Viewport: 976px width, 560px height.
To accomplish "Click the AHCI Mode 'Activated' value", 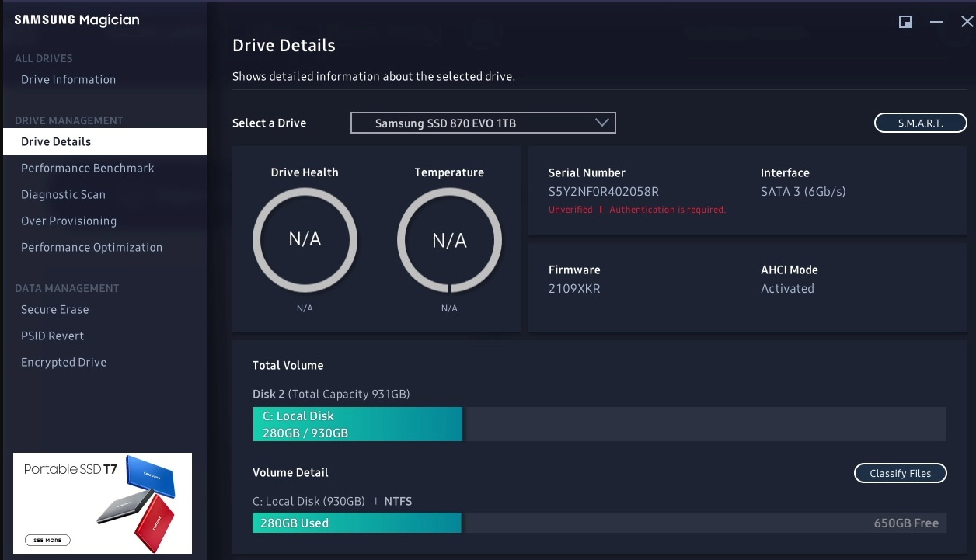I will [787, 288].
